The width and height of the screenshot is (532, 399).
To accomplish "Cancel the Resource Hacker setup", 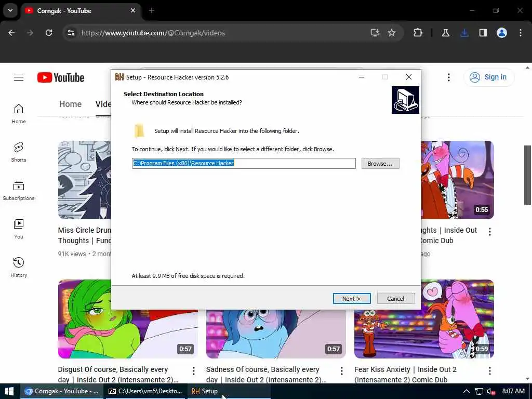I will pos(395,299).
